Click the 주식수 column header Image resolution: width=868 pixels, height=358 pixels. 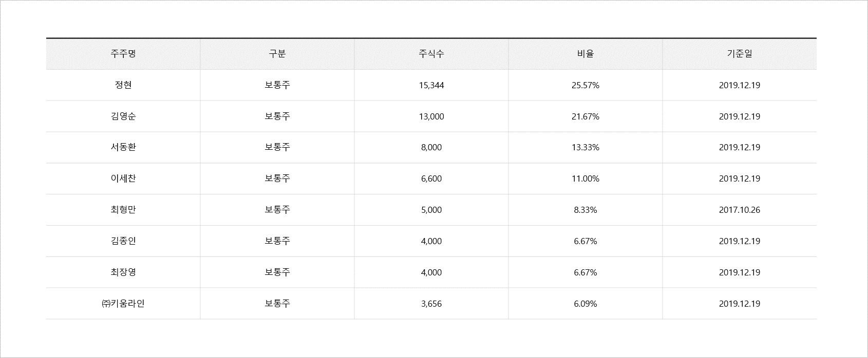(431, 54)
